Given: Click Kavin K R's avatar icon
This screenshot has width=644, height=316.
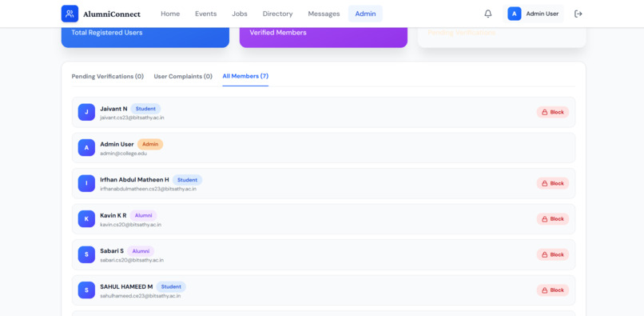Looking at the screenshot, I should pyautogui.click(x=86, y=219).
